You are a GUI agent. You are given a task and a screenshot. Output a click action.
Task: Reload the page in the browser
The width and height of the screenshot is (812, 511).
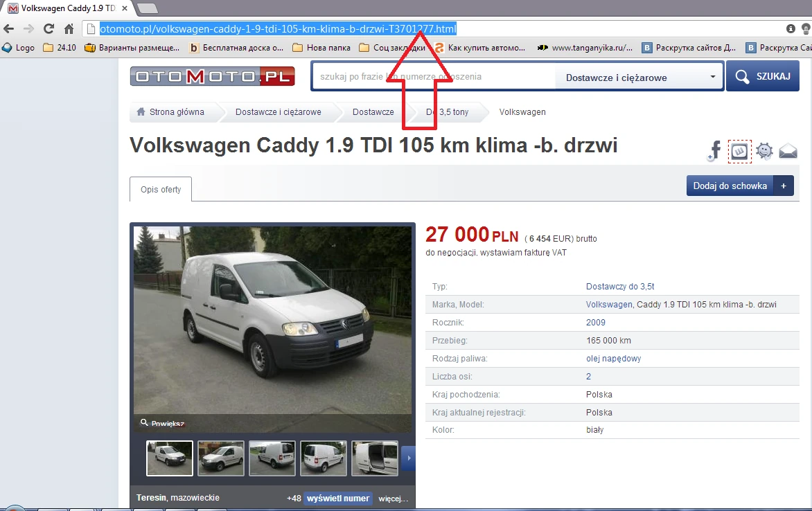point(48,28)
